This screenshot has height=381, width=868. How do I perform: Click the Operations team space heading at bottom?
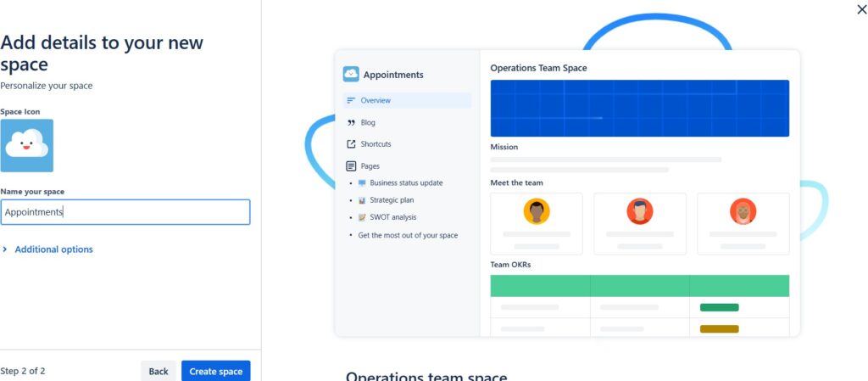click(x=426, y=377)
